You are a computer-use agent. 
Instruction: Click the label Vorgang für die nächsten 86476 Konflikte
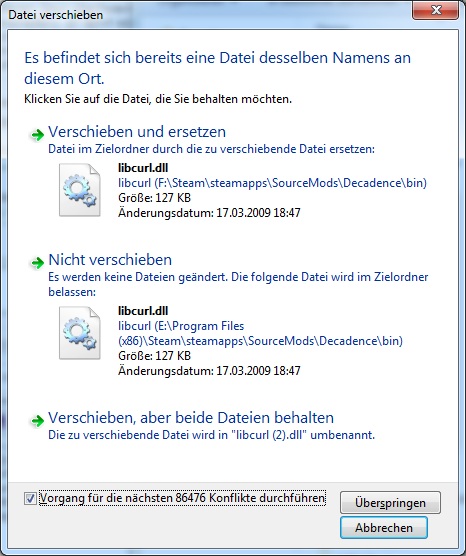point(182,498)
